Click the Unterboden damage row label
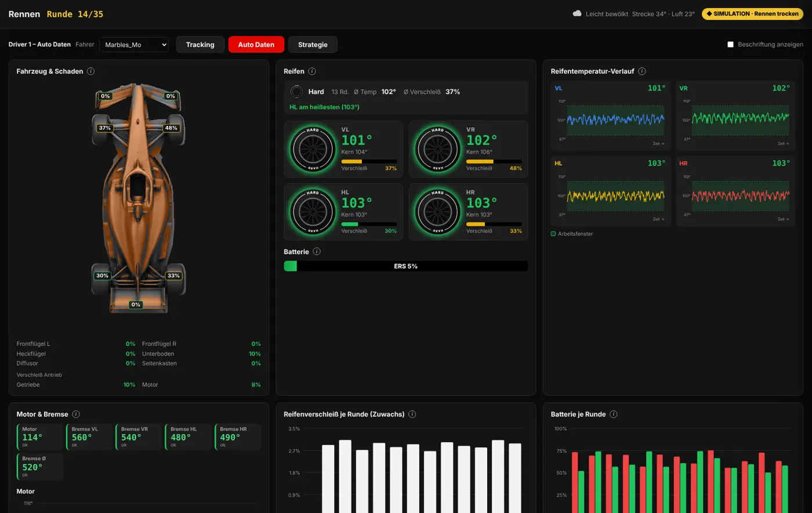The width and height of the screenshot is (812, 513). pyautogui.click(x=158, y=353)
